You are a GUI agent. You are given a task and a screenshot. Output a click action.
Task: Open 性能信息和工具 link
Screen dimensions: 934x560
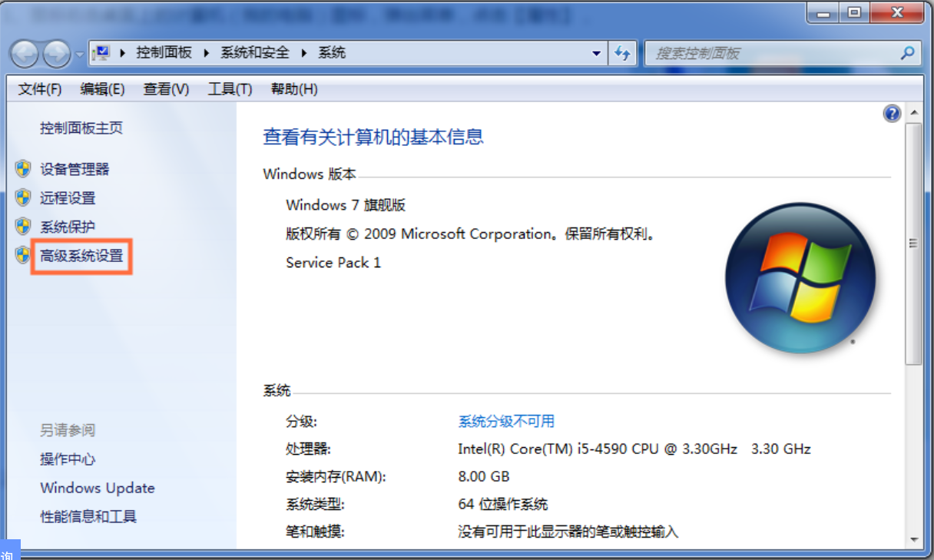pyautogui.click(x=88, y=516)
